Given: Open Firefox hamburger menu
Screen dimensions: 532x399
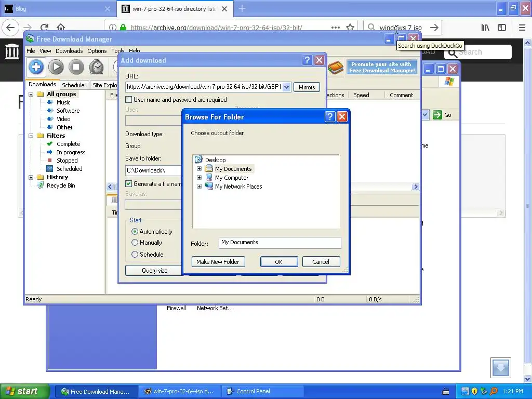Looking at the screenshot, I should click(x=522, y=28).
